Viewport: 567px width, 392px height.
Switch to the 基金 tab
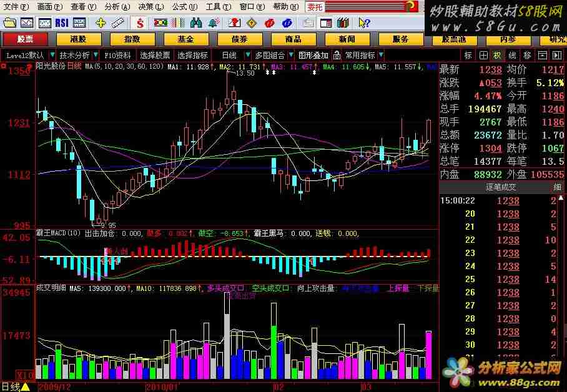[x=186, y=39]
